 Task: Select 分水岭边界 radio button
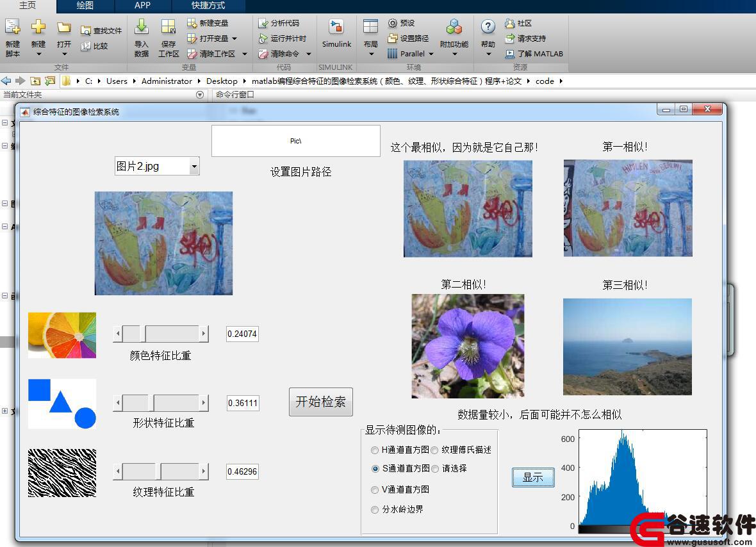(375, 510)
